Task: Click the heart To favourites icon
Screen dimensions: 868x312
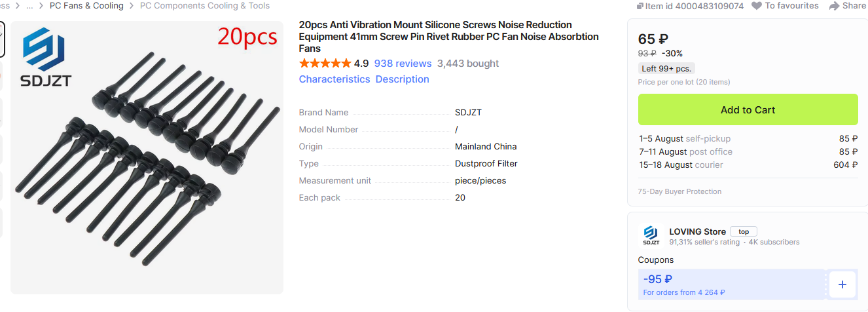Action: click(x=757, y=6)
